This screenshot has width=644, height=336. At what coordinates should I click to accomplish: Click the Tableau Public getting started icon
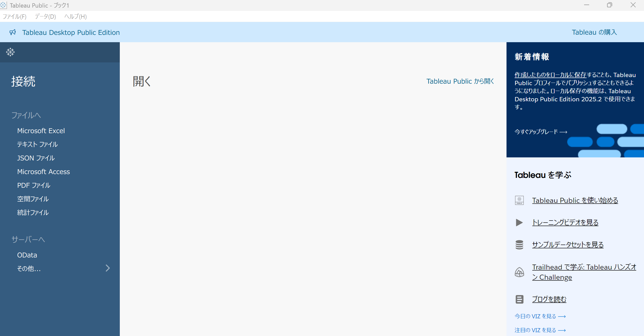click(519, 200)
